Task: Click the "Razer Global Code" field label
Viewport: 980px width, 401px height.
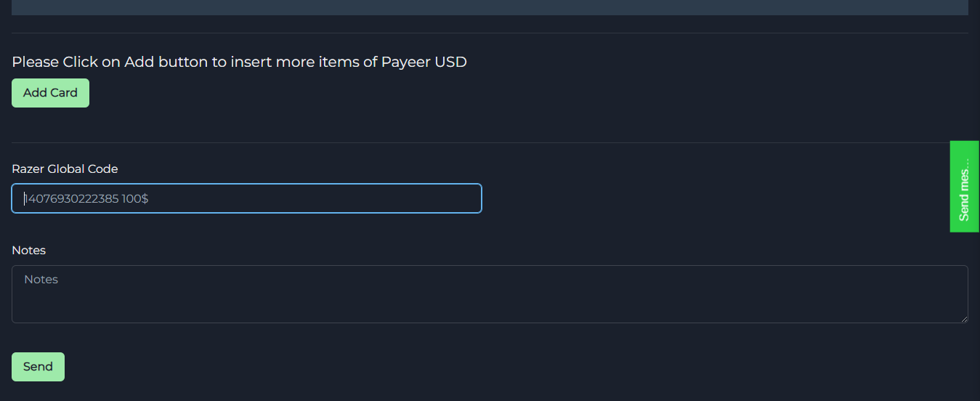Action: click(65, 169)
